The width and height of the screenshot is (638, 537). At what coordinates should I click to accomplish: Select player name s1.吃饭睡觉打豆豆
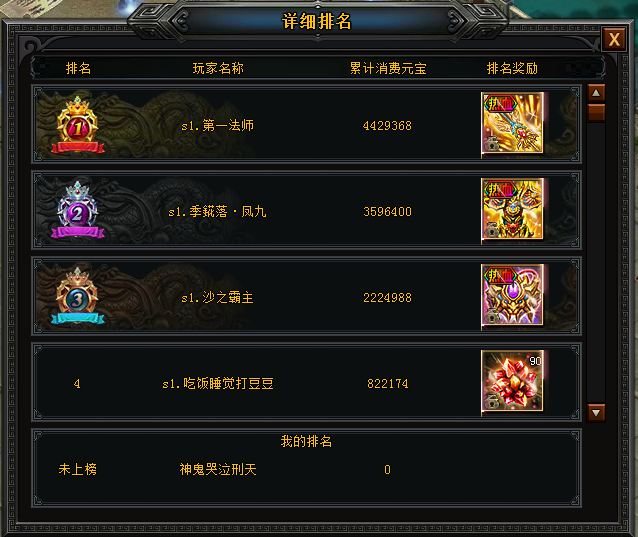[218, 383]
